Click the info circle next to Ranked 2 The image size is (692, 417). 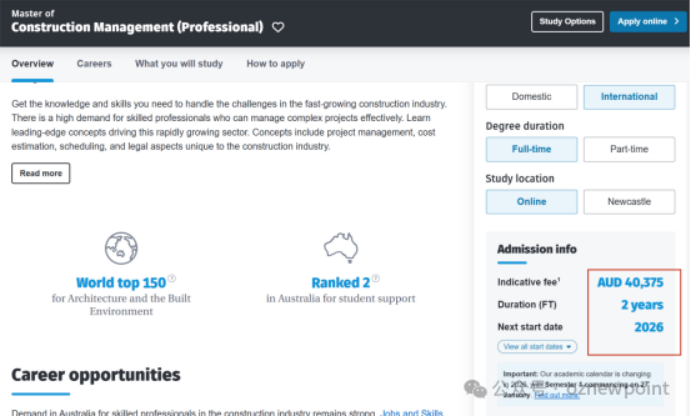pos(376,278)
